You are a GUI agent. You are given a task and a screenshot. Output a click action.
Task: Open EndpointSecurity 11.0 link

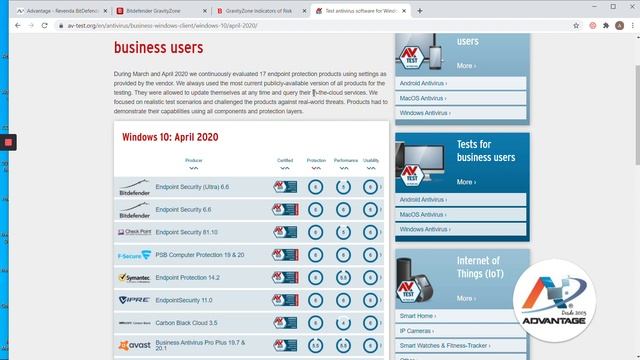[x=184, y=300]
